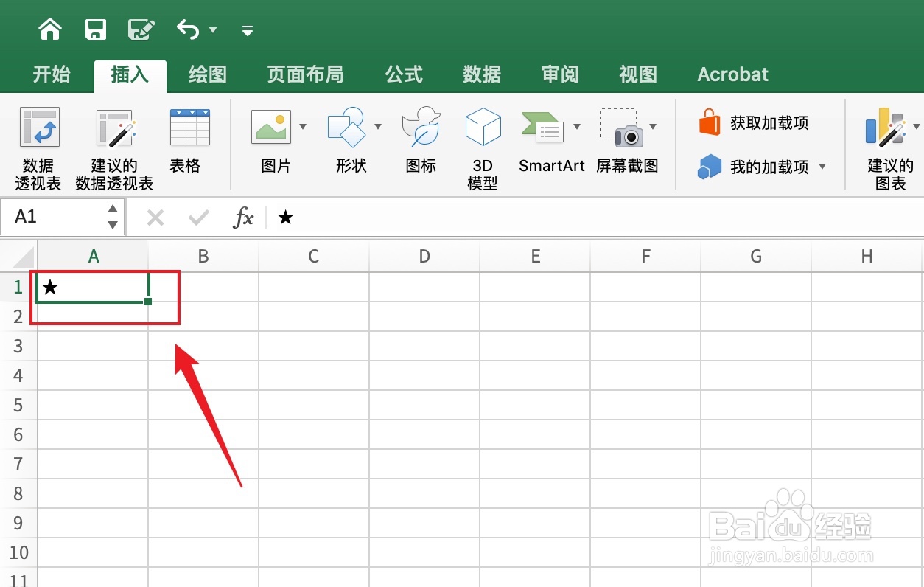Image resolution: width=924 pixels, height=587 pixels.
Task: Select row 10 header
Action: click(x=19, y=552)
